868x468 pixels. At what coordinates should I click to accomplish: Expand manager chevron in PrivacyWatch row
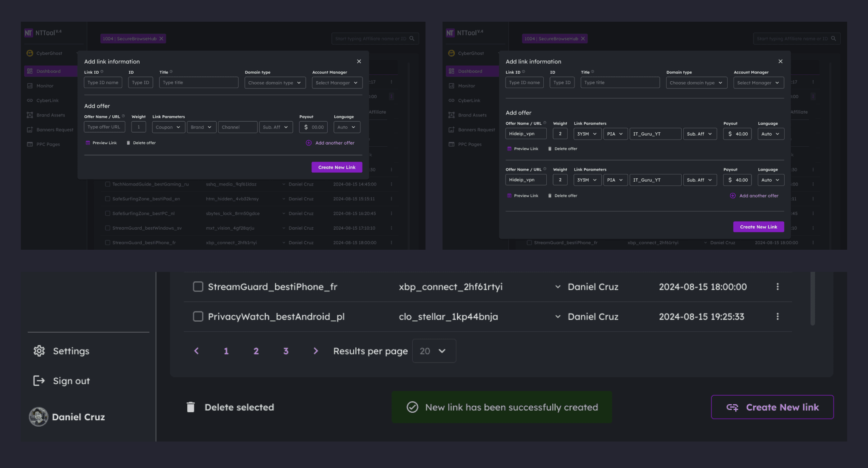point(557,317)
